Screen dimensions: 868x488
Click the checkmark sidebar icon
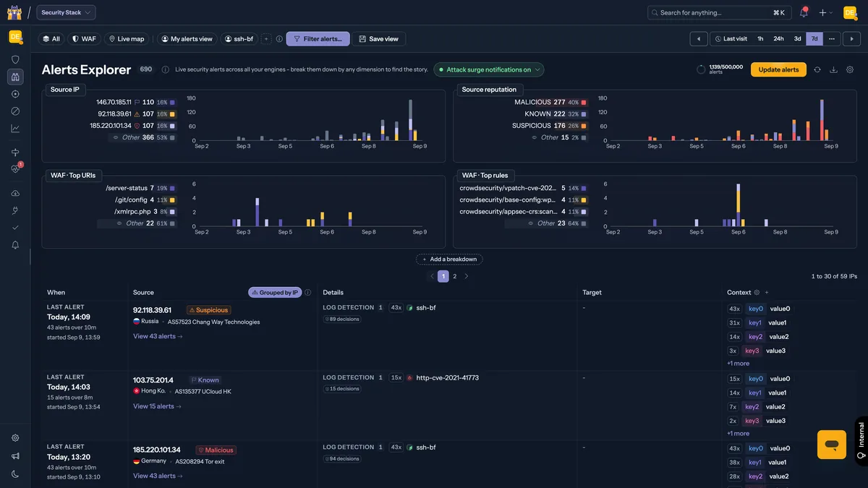pyautogui.click(x=15, y=228)
